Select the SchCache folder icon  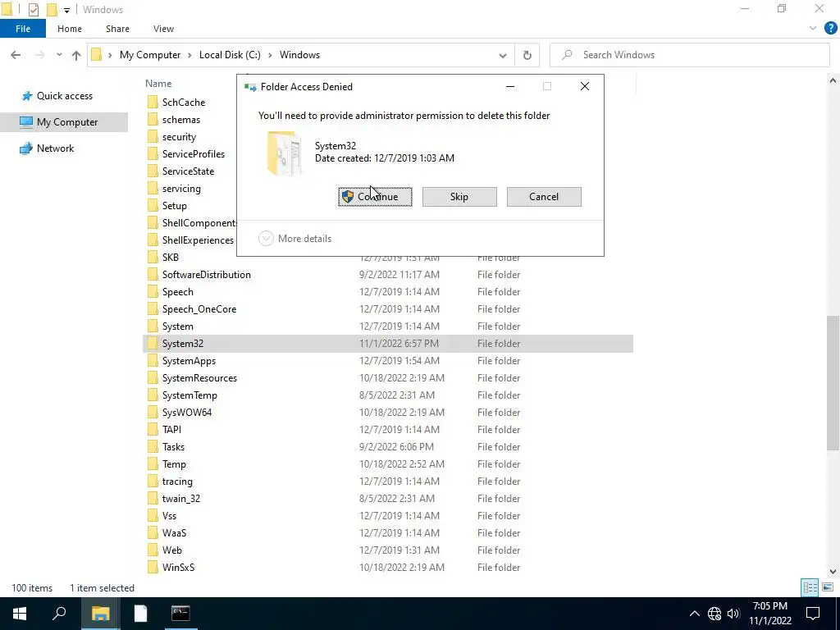153,103
